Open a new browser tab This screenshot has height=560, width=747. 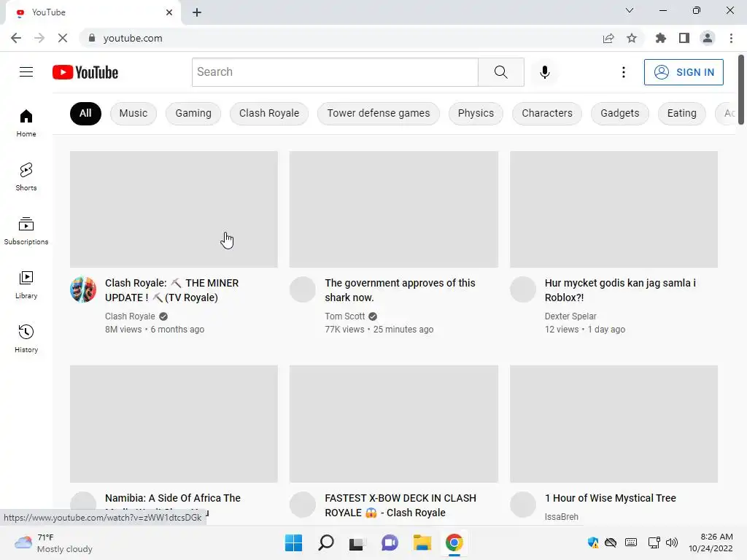(197, 12)
